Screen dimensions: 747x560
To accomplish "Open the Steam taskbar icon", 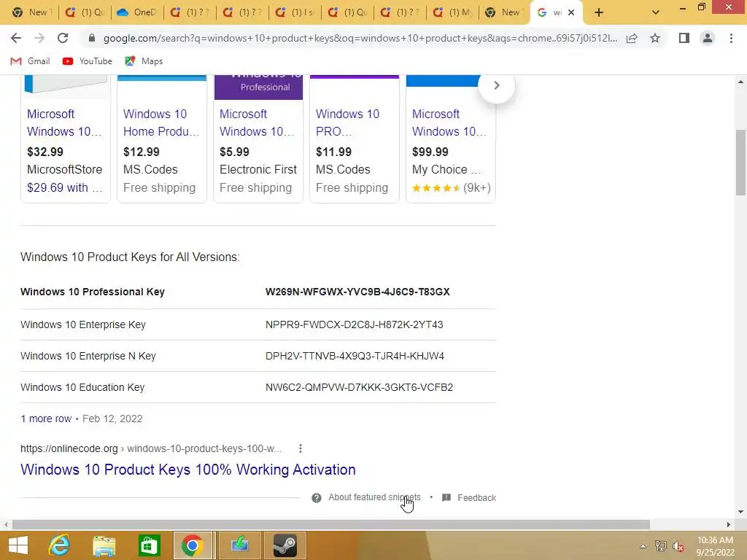I will pyautogui.click(x=285, y=545).
